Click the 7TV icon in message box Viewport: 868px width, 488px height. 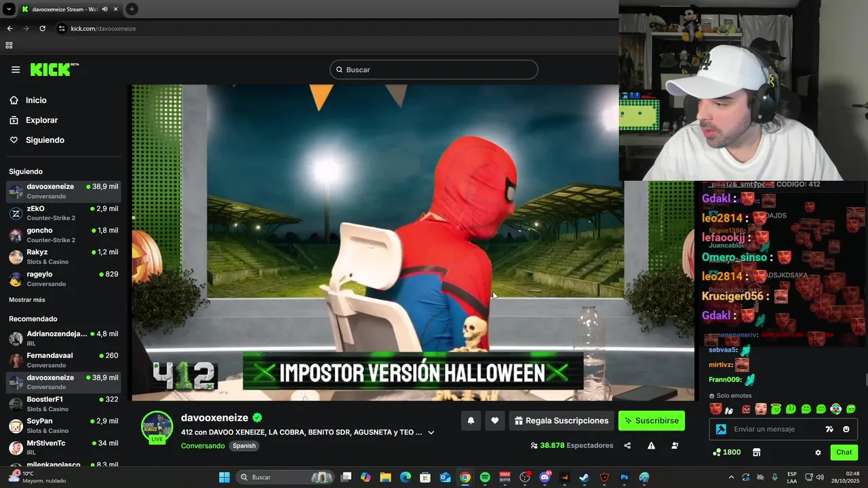pyautogui.click(x=829, y=429)
